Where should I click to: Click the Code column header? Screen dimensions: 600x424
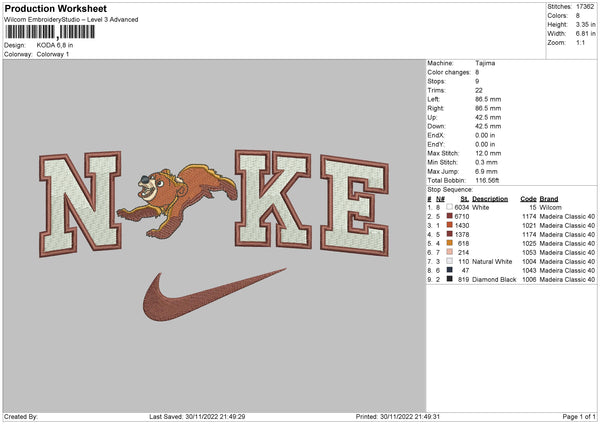coord(528,198)
